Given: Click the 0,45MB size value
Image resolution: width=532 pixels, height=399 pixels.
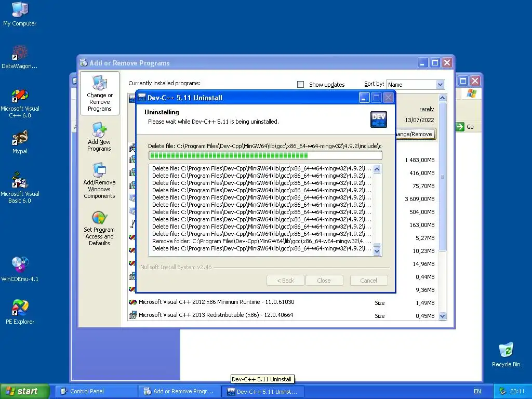Looking at the screenshot, I should [425, 316].
